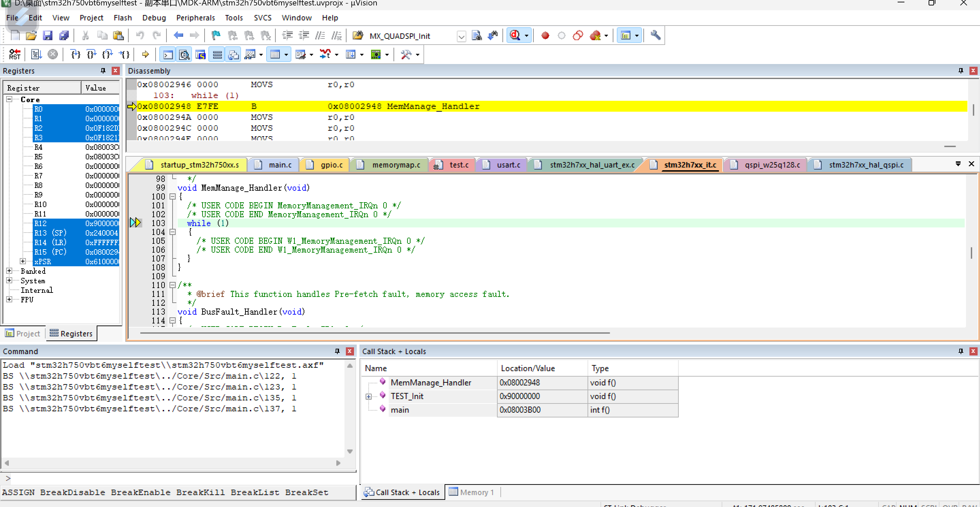Open the MX_QUADSPI_Init find dropdown
The image size is (980, 507).
coord(461,36)
